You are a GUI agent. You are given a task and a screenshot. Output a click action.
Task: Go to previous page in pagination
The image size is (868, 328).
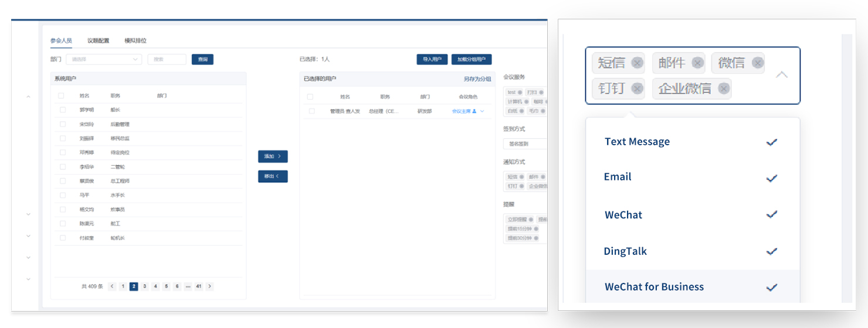point(112,286)
